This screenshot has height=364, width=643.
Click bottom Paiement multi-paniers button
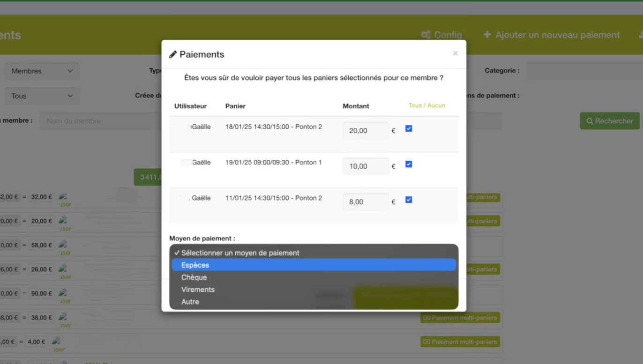[460, 342]
